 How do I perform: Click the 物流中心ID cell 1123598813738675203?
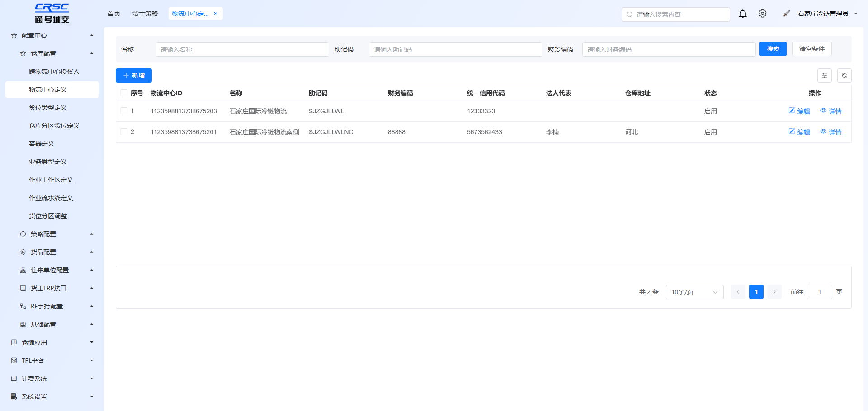point(184,111)
